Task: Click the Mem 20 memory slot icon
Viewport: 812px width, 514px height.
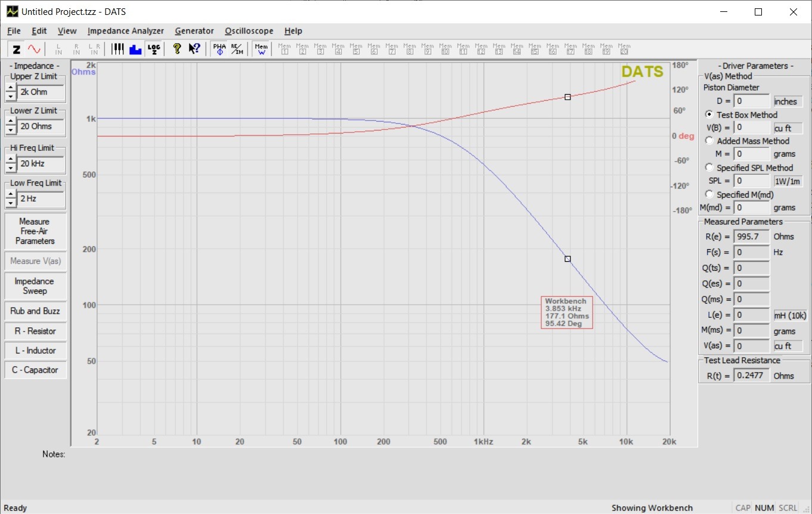Action: point(625,49)
